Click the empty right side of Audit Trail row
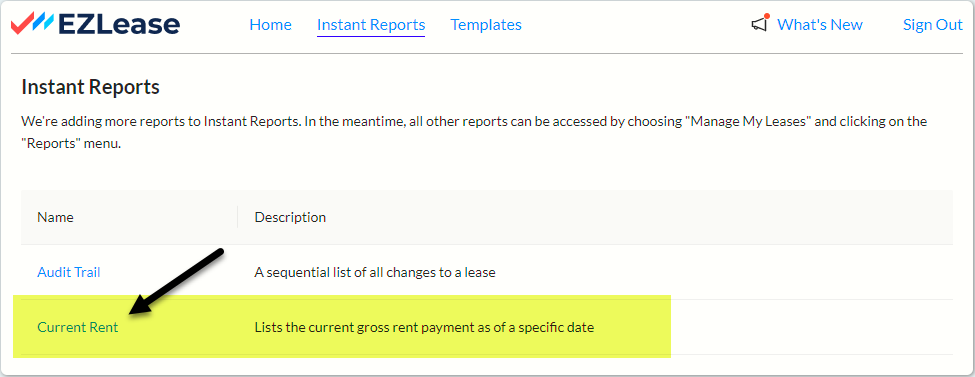This screenshot has height=377, width=975. [724, 272]
